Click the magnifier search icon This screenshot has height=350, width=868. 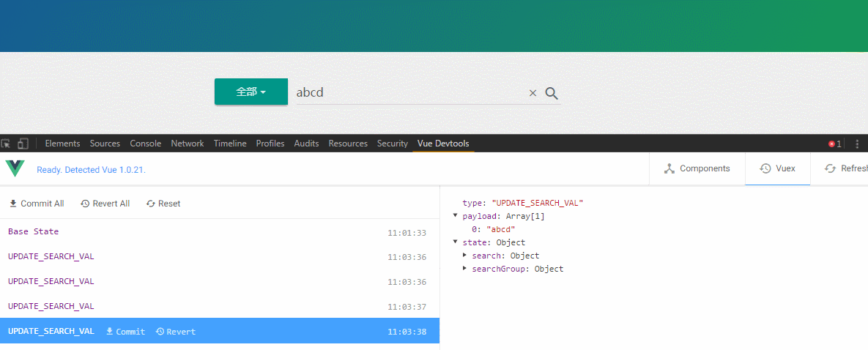[x=551, y=93]
